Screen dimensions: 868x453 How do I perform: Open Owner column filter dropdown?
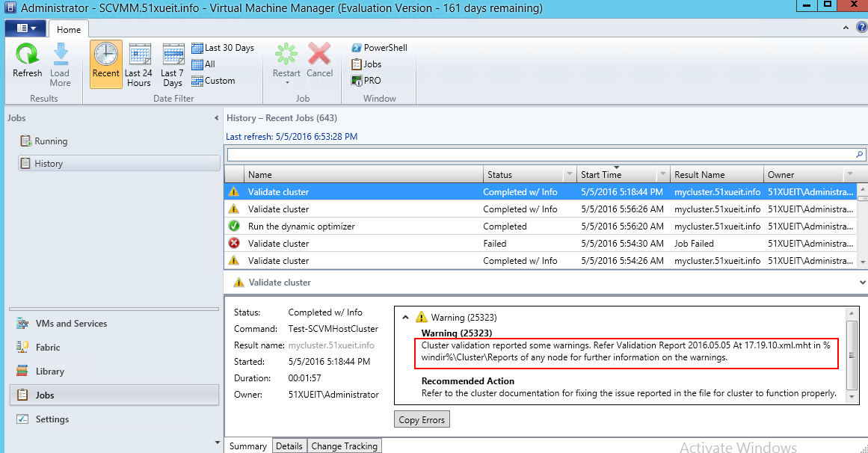(x=850, y=174)
